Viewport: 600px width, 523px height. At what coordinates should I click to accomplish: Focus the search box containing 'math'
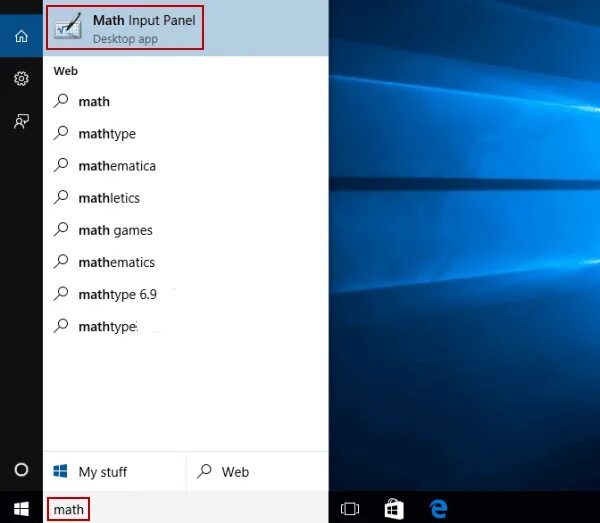click(x=186, y=509)
